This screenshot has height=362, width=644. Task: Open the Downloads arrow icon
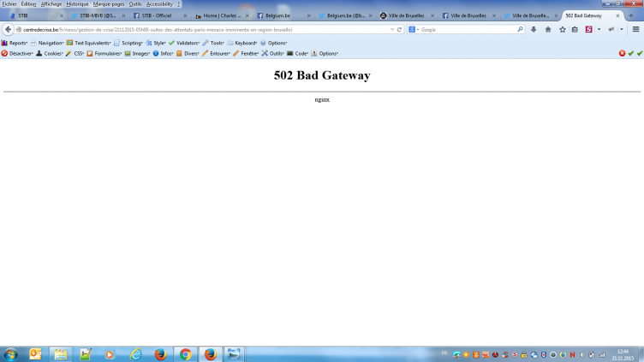point(534,30)
